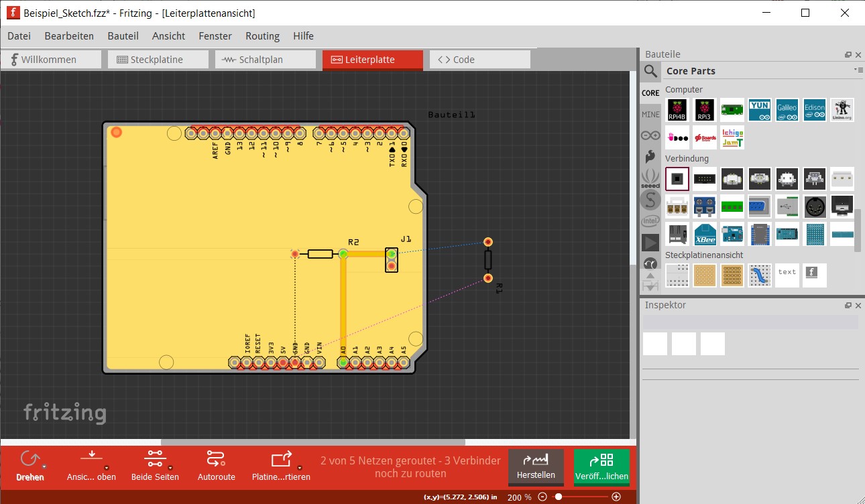Select the Raspberry Pi 4B part

pos(677,110)
